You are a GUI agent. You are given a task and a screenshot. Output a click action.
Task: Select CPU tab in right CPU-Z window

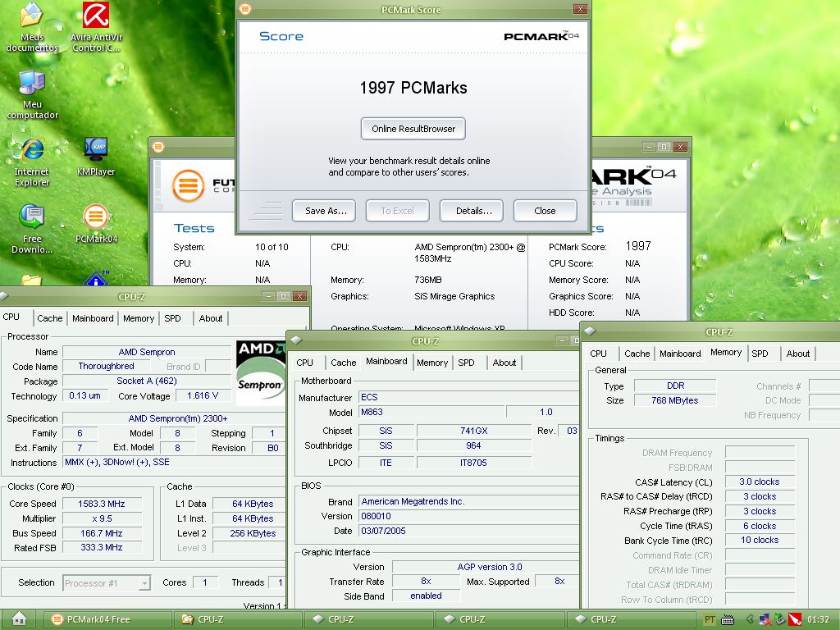click(598, 354)
